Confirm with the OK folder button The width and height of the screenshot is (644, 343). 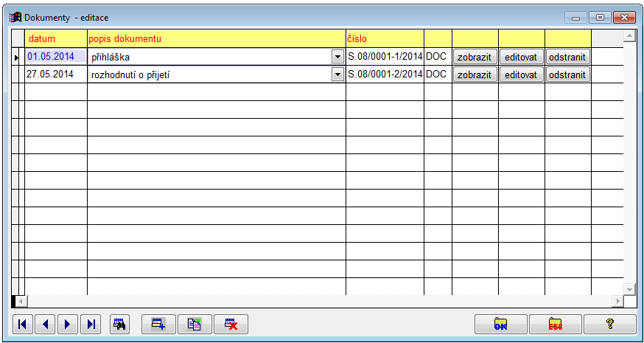tap(500, 325)
